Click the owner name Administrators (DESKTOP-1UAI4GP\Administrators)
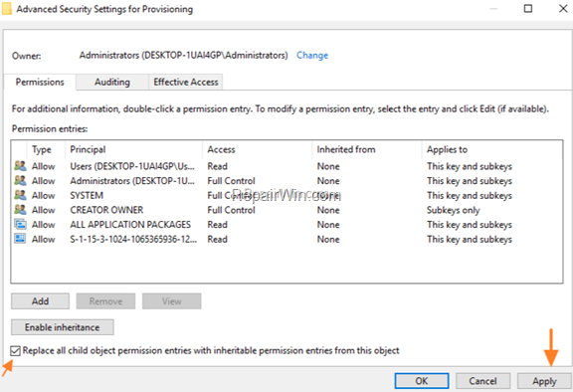The height and width of the screenshot is (392, 573). pos(183,56)
